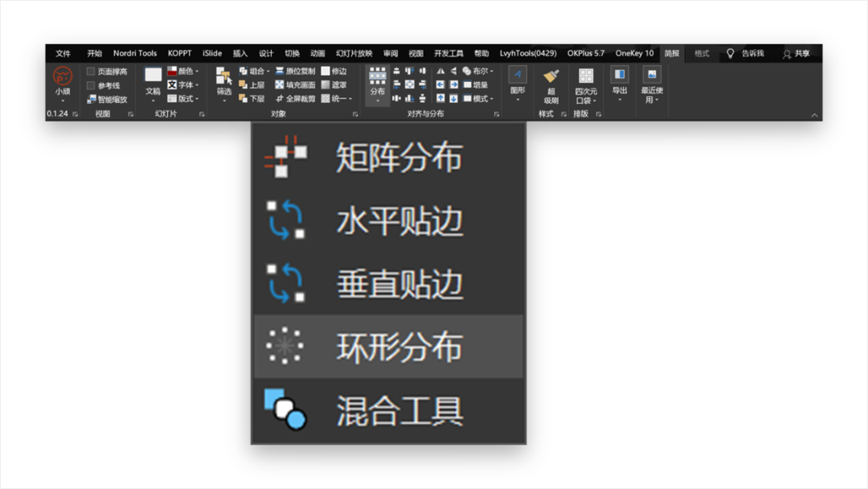
Task: Switch to the 开发工具 tab
Action: pos(448,53)
